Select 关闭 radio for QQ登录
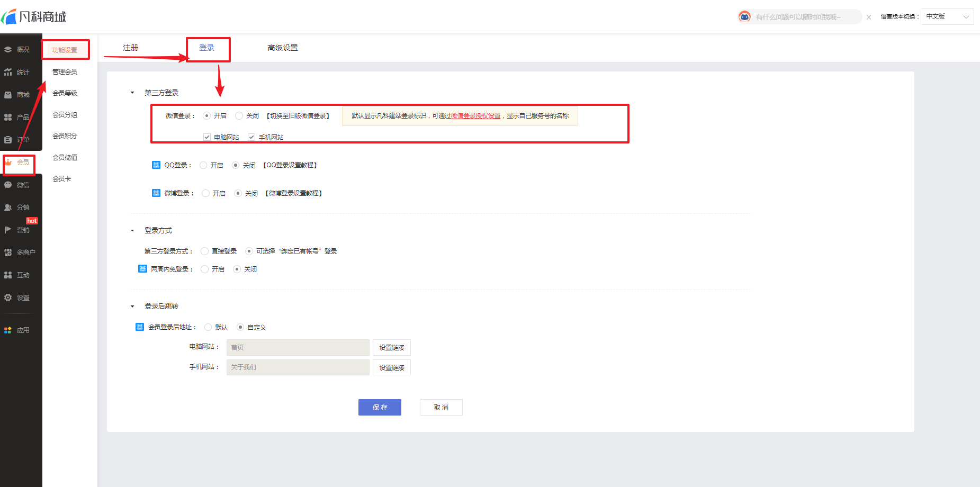 point(236,165)
